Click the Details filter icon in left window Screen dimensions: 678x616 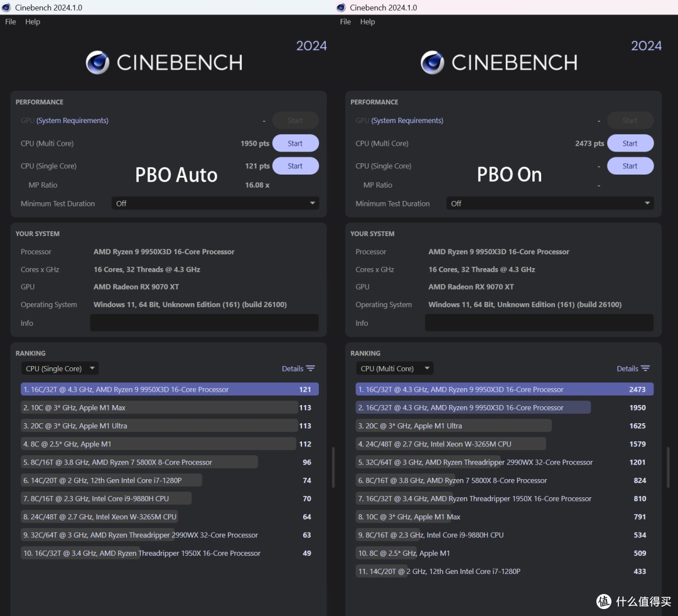tap(311, 369)
